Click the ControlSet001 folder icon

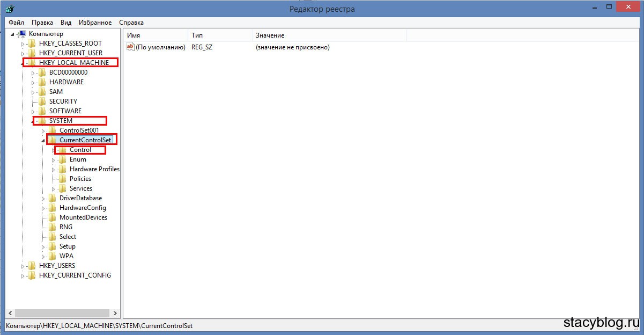tap(53, 130)
